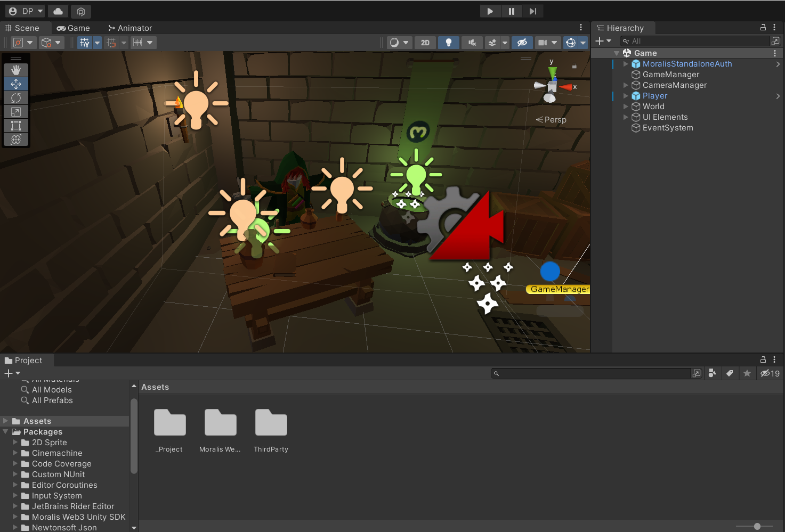Toggle scene lighting with the lightbulb button
This screenshot has width=785, height=532.
click(x=449, y=43)
